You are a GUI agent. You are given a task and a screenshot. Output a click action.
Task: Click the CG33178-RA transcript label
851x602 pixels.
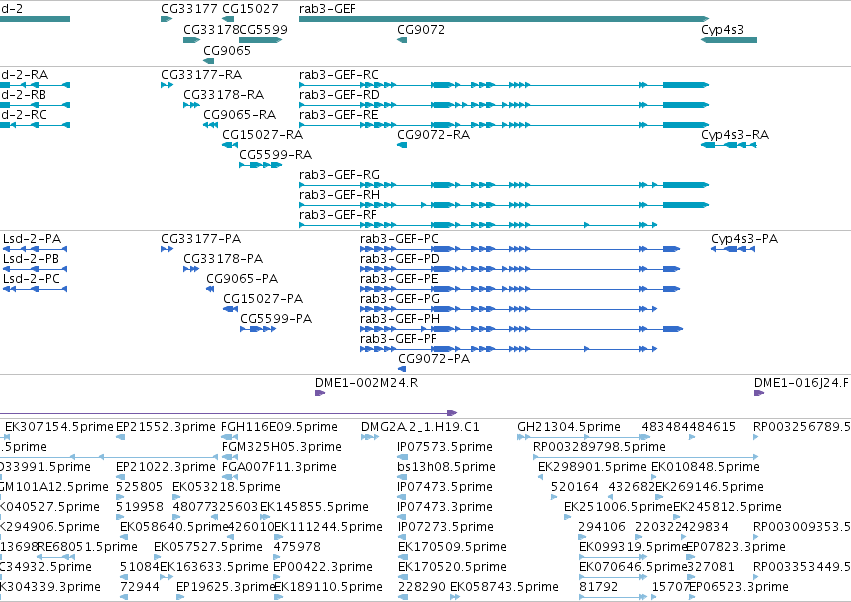point(224,95)
